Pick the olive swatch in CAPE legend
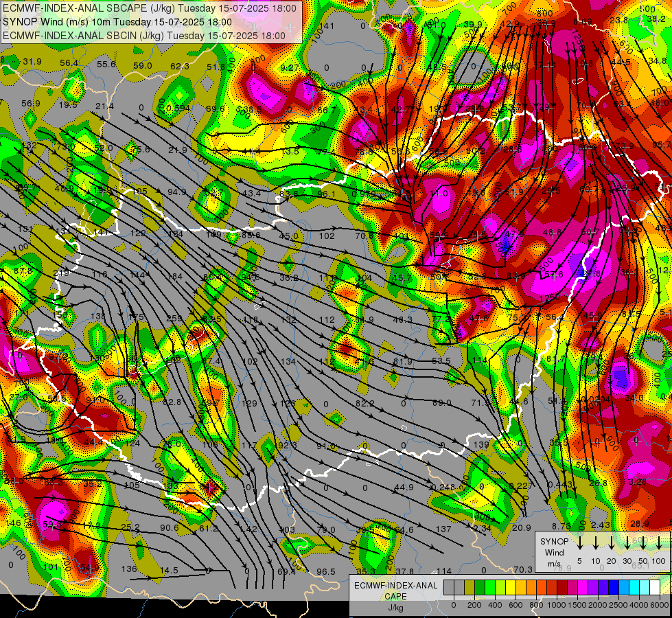The width and height of the screenshot is (672, 618). coord(470,587)
